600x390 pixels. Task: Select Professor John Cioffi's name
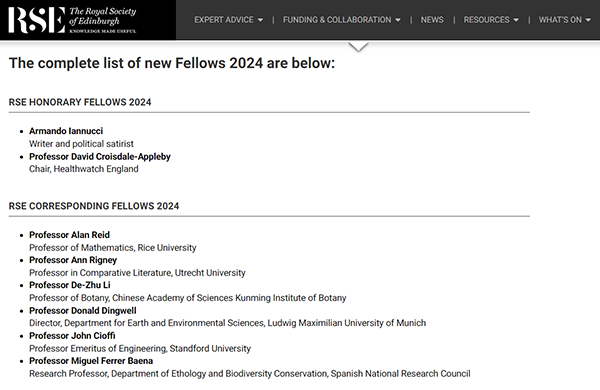click(x=72, y=336)
